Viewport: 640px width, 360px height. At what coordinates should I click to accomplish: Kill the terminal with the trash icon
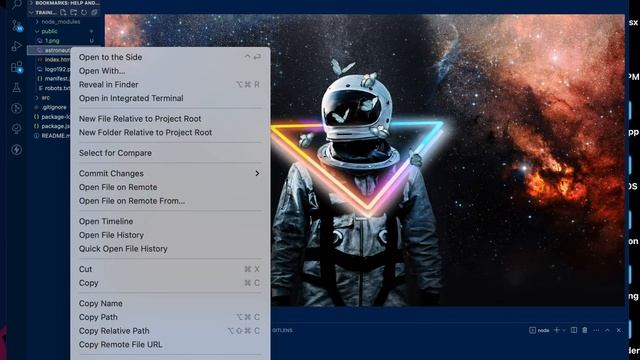[585, 330]
